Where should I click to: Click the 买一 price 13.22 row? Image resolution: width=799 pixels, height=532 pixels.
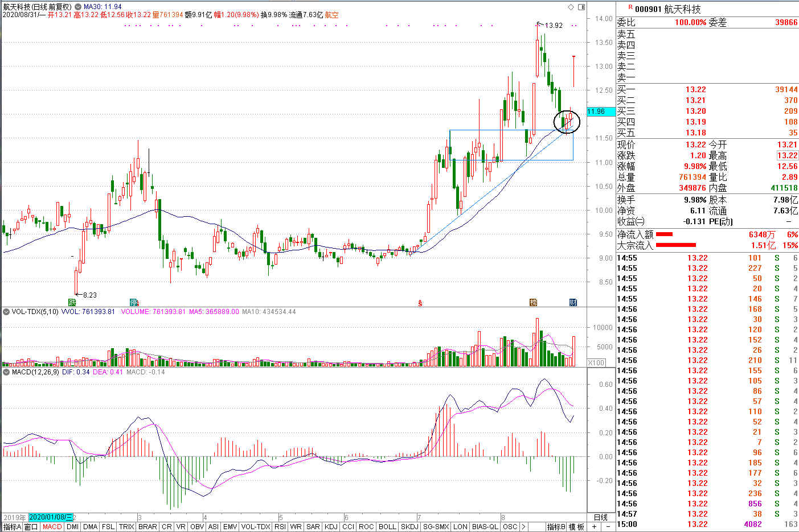click(x=707, y=89)
